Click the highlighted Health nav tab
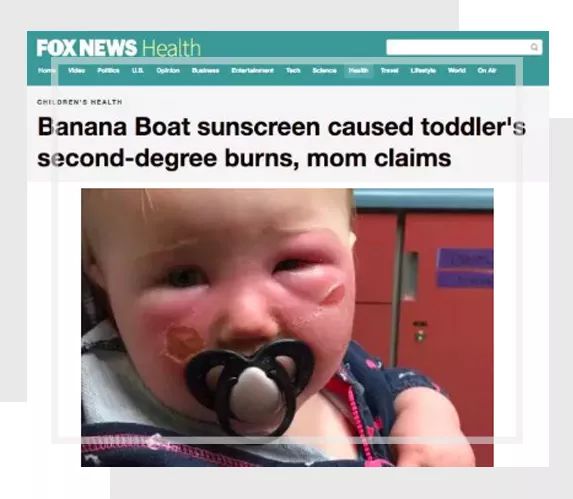Screen dimensions: 573x499 pyautogui.click(x=358, y=71)
